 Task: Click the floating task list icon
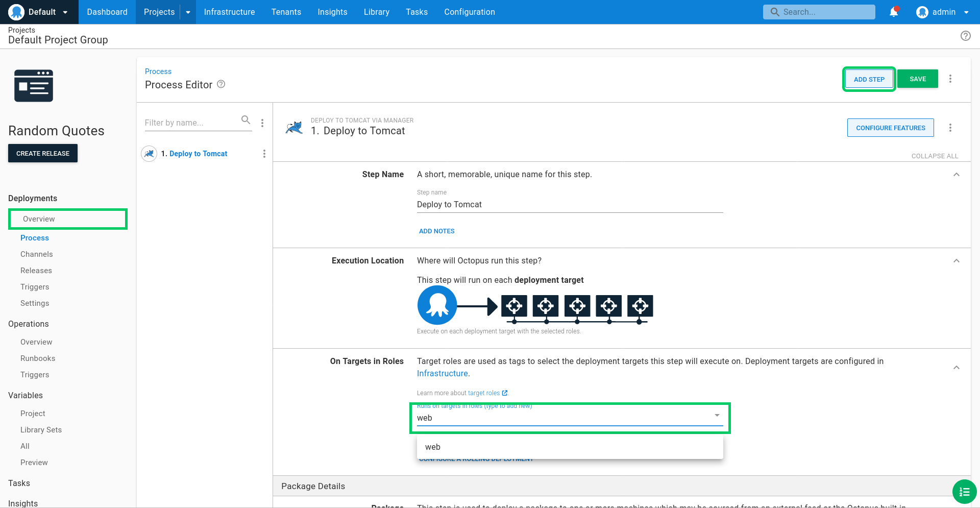point(964,492)
